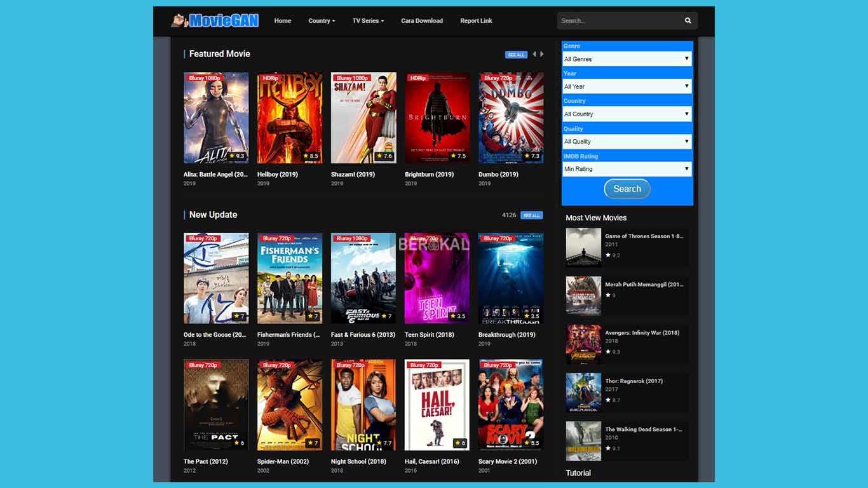Open the Night School poster
Image resolution: width=868 pixels, height=488 pixels.
(x=363, y=405)
